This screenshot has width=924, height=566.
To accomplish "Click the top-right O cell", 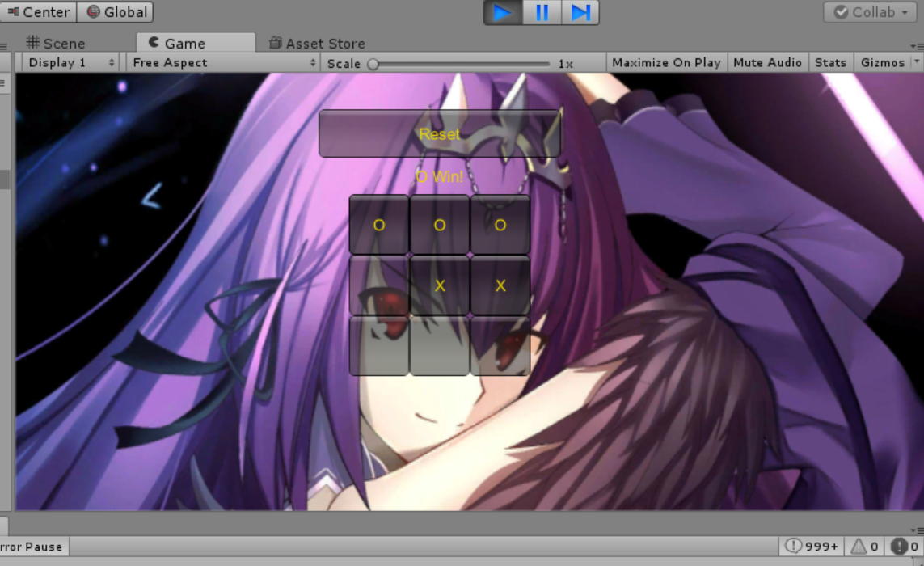I will tap(500, 225).
